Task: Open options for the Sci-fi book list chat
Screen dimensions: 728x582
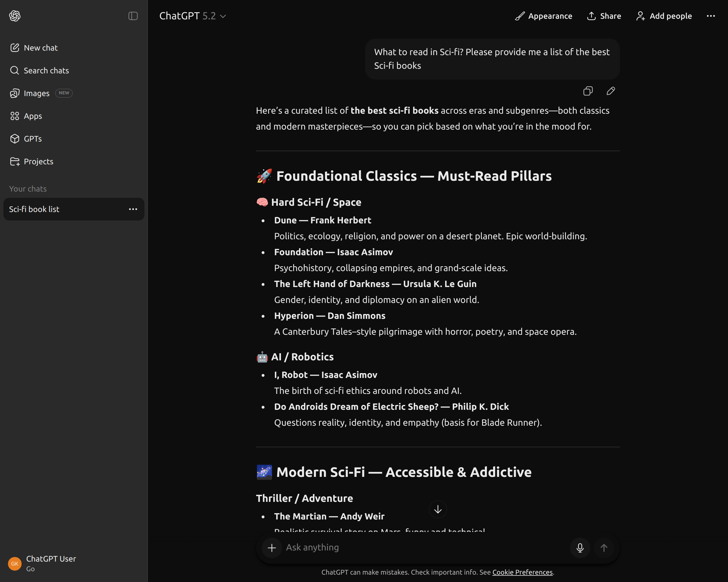Action: pyautogui.click(x=133, y=209)
